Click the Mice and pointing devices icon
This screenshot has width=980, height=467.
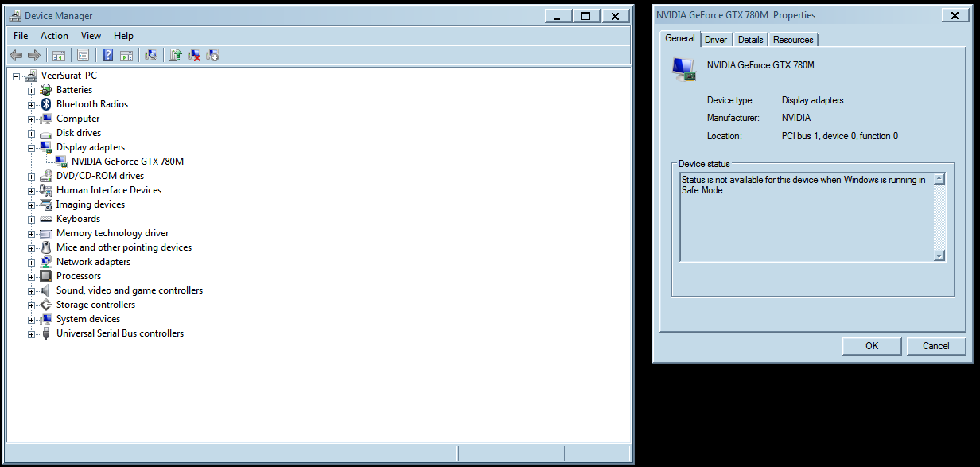pos(46,247)
